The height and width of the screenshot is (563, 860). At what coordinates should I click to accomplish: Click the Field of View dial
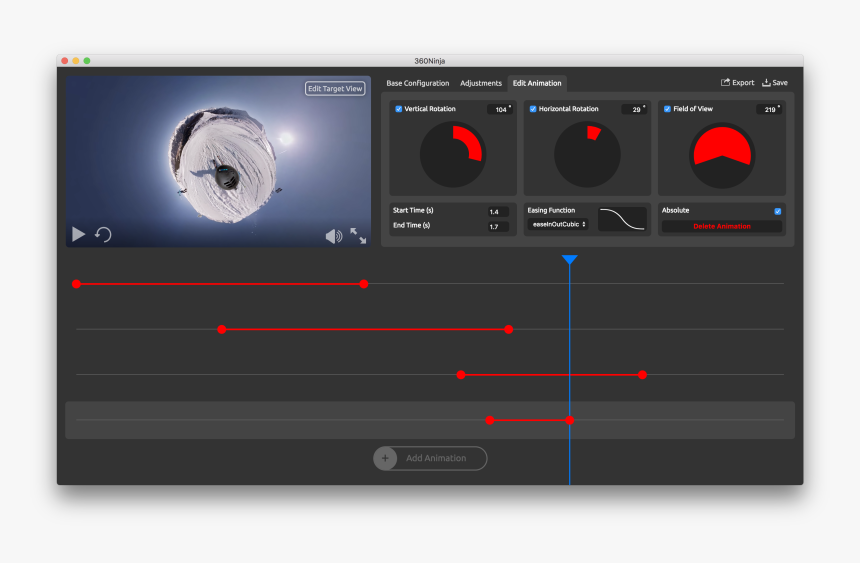[x=721, y=155]
